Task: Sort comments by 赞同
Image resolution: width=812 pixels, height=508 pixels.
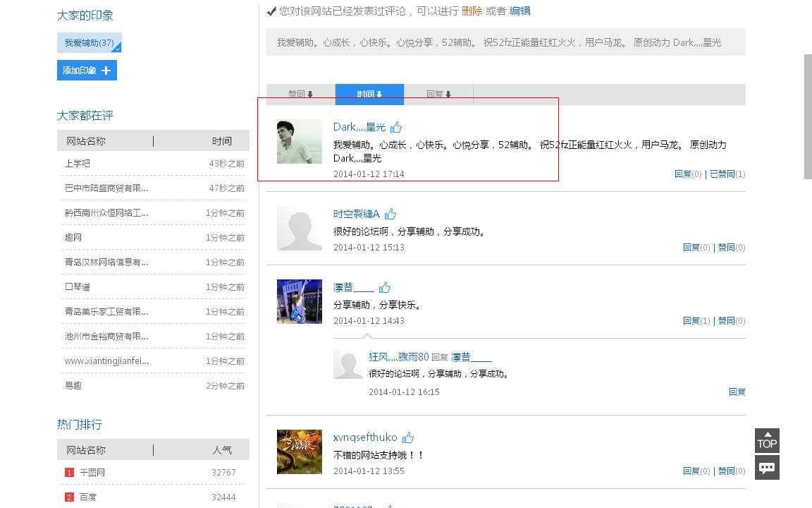Action: point(300,94)
